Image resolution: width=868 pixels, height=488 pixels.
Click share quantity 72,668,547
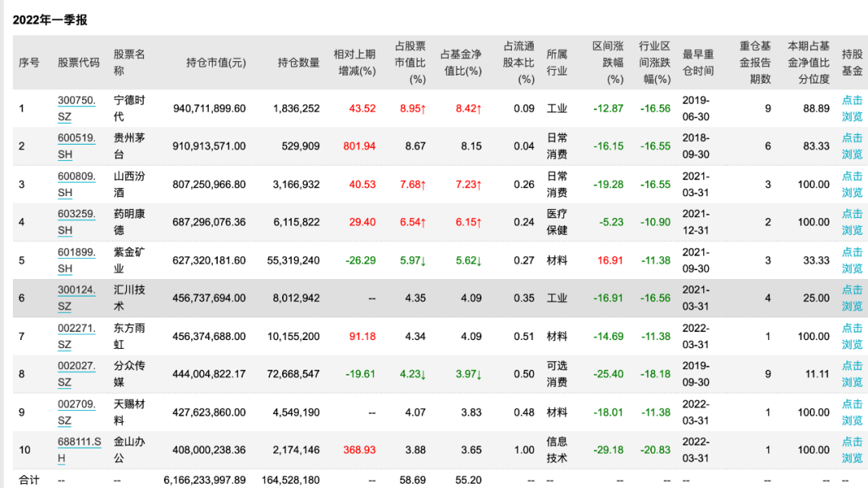293,374
